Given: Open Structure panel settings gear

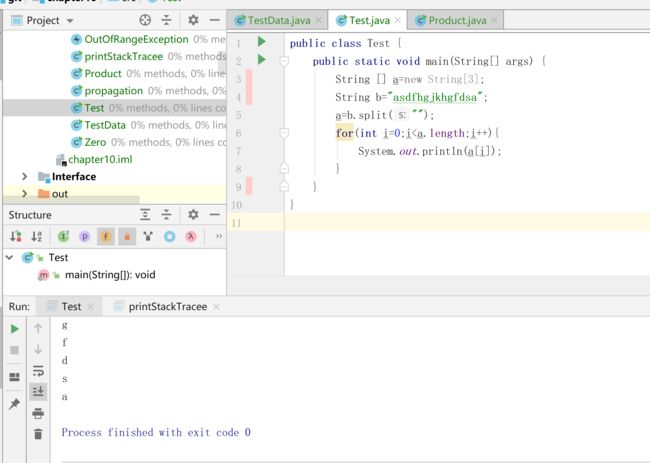Looking at the screenshot, I should 193,214.
